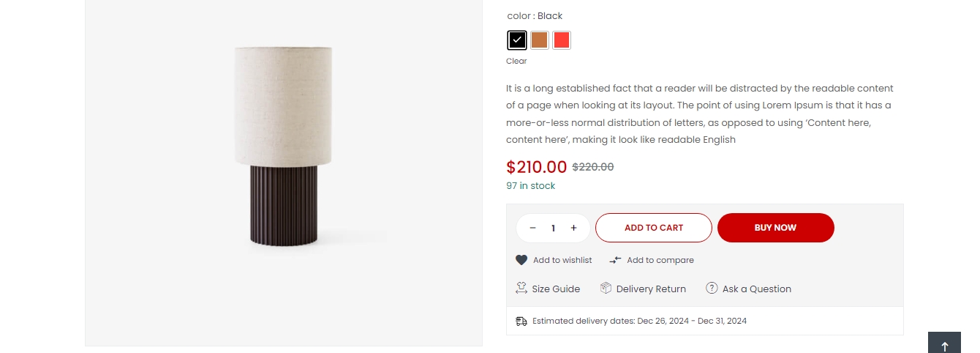Decrease quantity with minus button
This screenshot has height=353, width=980.
tap(533, 228)
